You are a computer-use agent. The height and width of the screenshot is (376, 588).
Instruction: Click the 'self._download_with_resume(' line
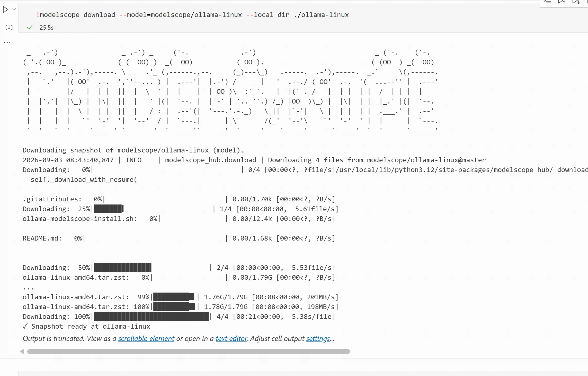coord(84,180)
